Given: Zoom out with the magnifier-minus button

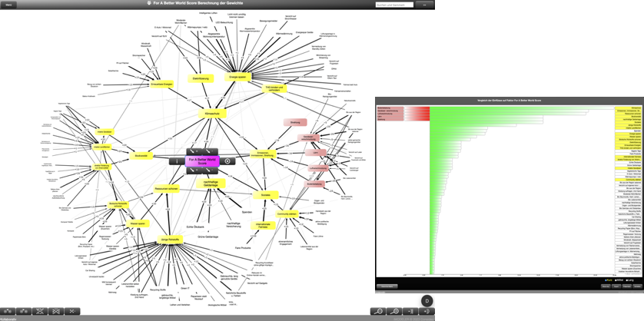Looking at the screenshot, I should pos(378,311).
